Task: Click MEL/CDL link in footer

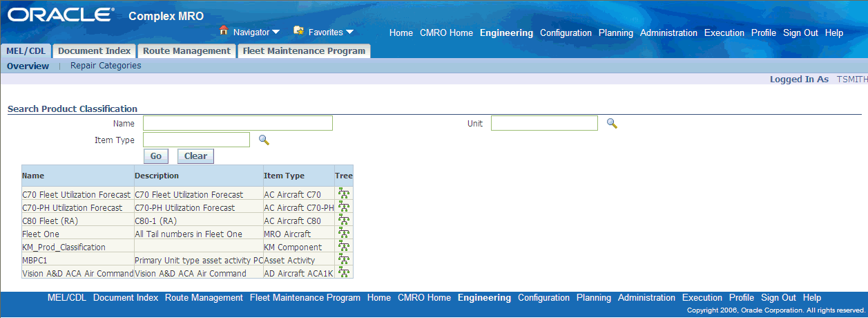Action: point(67,298)
